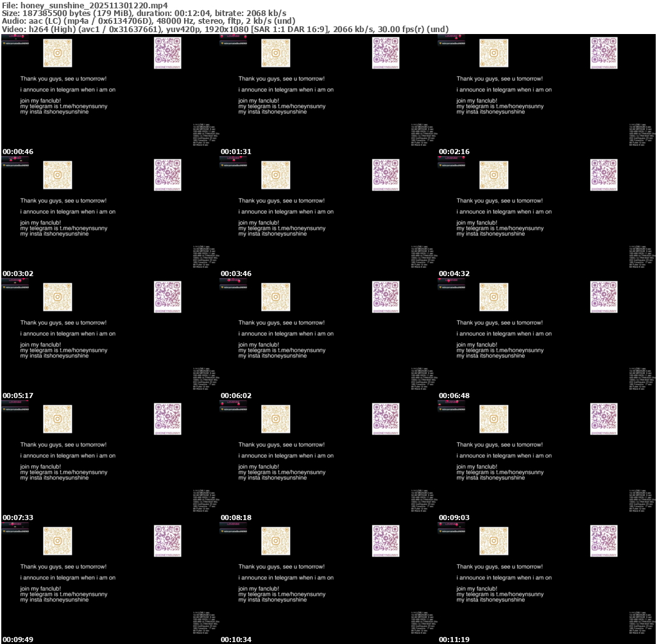Image resolution: width=657 pixels, height=644 pixels.
Task: Choose the frame thumbnail stamped 00:05:17
Action: pyautogui.click(x=110, y=339)
